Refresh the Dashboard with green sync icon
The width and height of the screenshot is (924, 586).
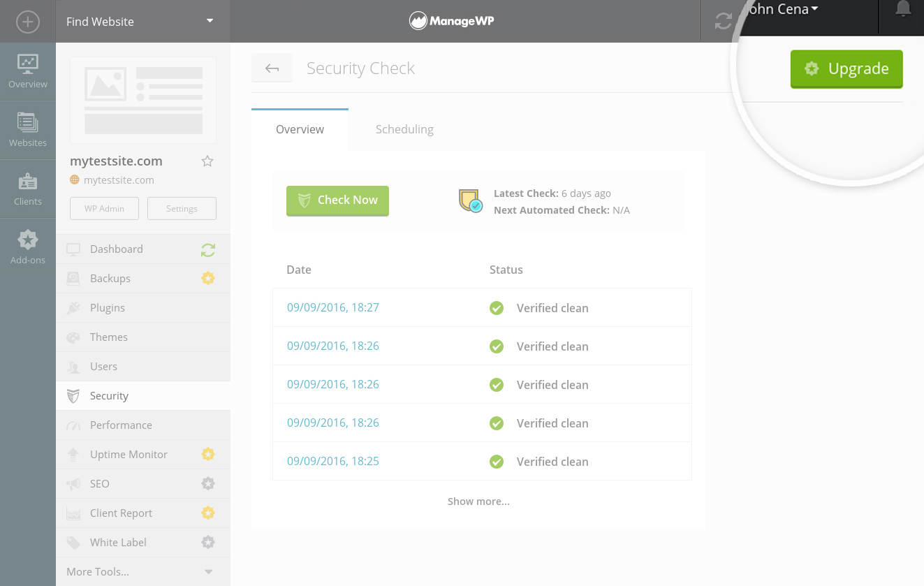[207, 249]
